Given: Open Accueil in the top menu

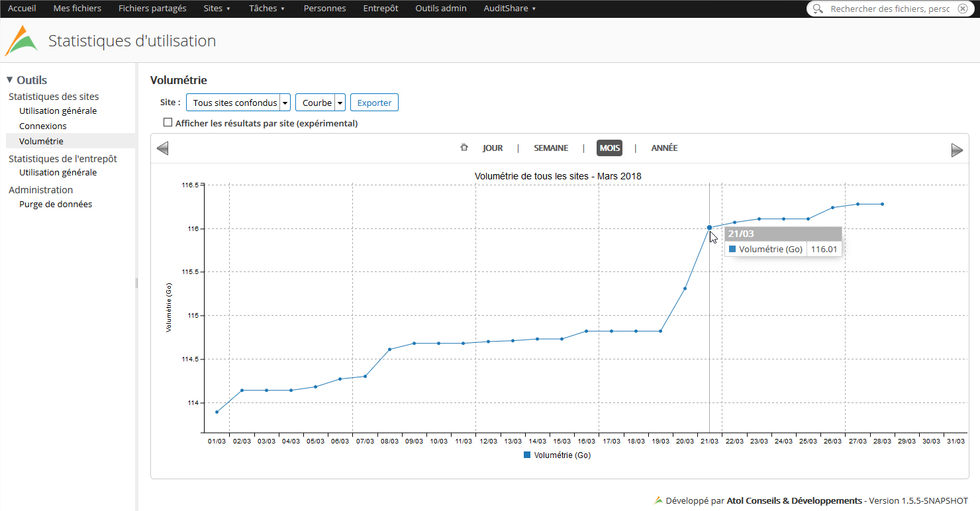Looking at the screenshot, I should pyautogui.click(x=22, y=9).
